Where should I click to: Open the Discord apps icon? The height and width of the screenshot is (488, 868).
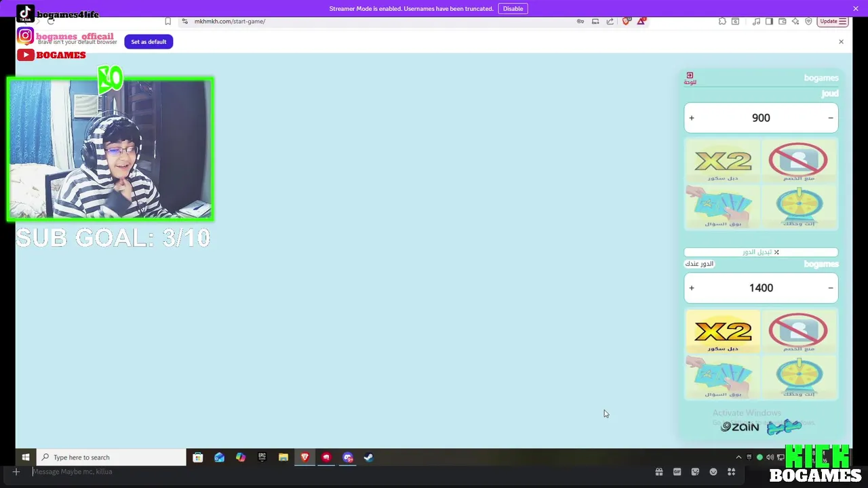731,472
